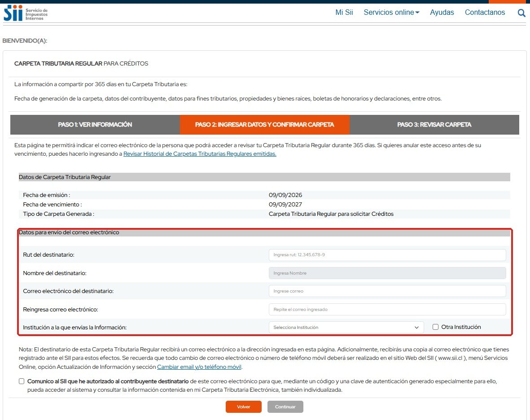Focus the Rut del destinatario field
Image resolution: width=530 pixels, height=420 pixels.
coord(387,255)
